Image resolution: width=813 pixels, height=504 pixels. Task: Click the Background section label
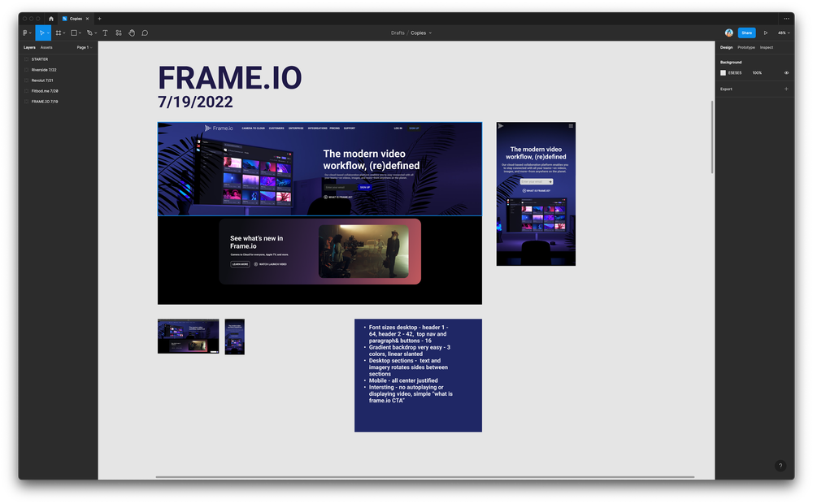pyautogui.click(x=731, y=63)
